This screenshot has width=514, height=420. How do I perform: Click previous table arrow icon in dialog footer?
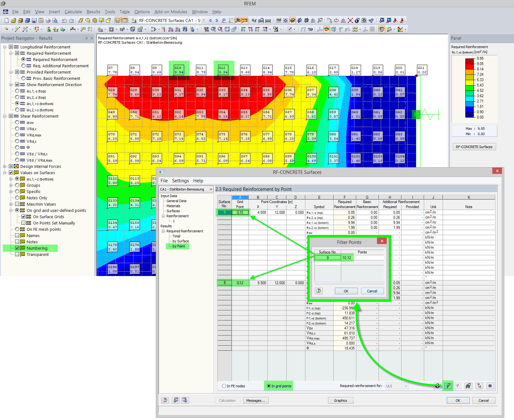point(176,400)
